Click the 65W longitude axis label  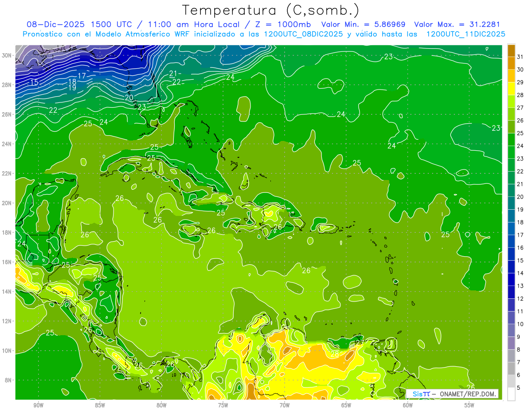[x=346, y=405]
